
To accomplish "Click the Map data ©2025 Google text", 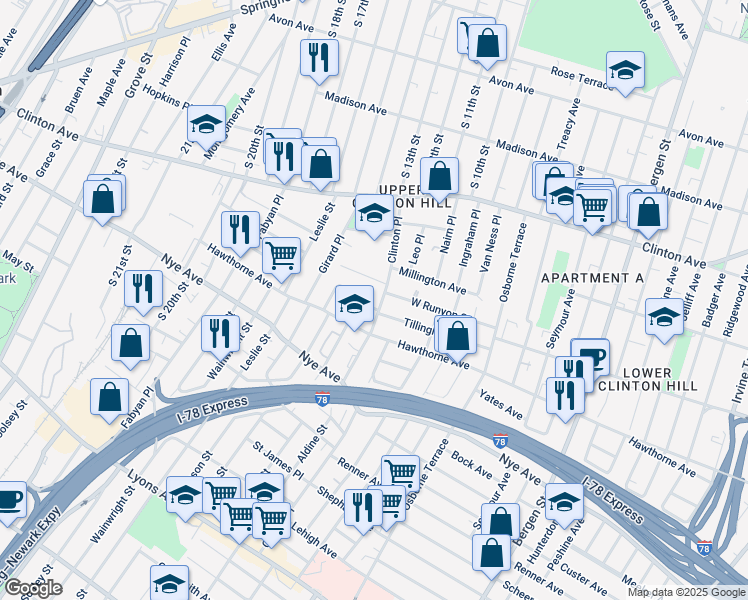I will (686, 593).
